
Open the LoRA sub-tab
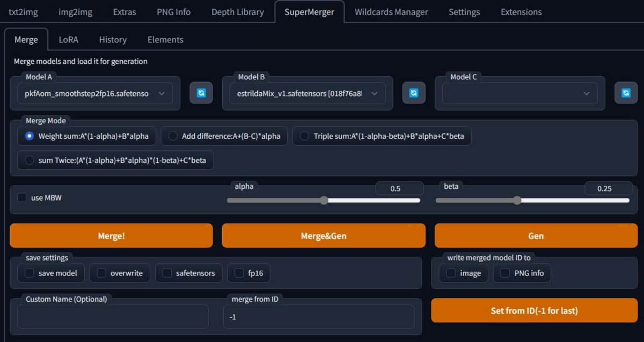point(68,40)
